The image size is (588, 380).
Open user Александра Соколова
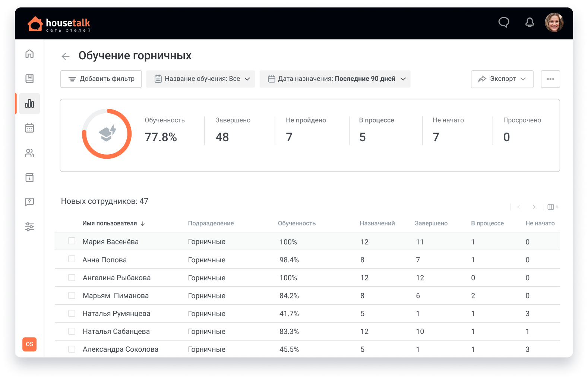120,349
